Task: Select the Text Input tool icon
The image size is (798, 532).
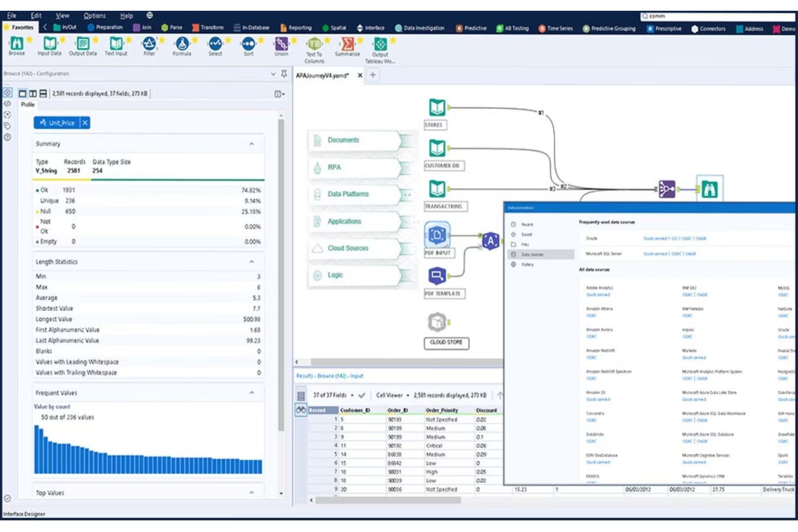Action: coord(116,44)
